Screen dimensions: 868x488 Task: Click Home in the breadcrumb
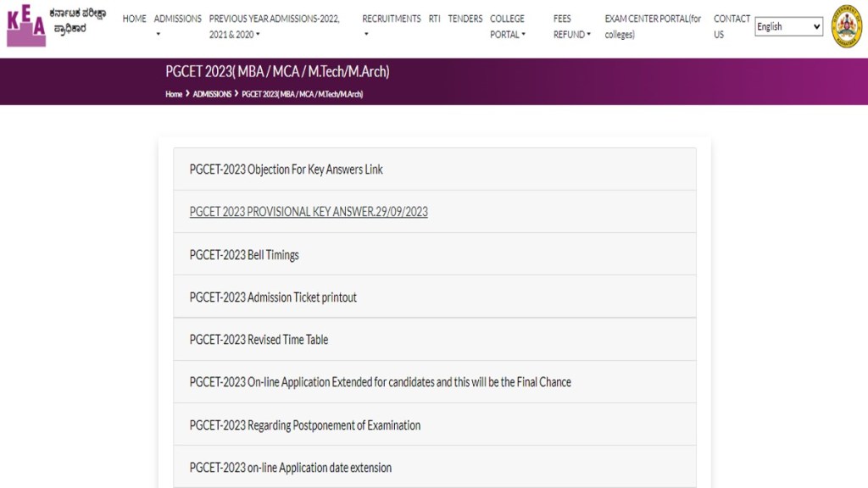pyautogui.click(x=174, y=94)
